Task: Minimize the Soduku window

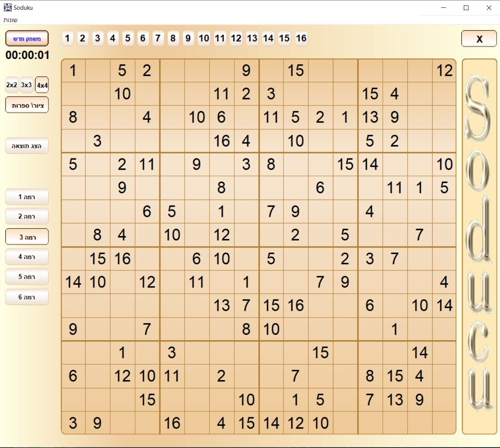Action: click(444, 8)
